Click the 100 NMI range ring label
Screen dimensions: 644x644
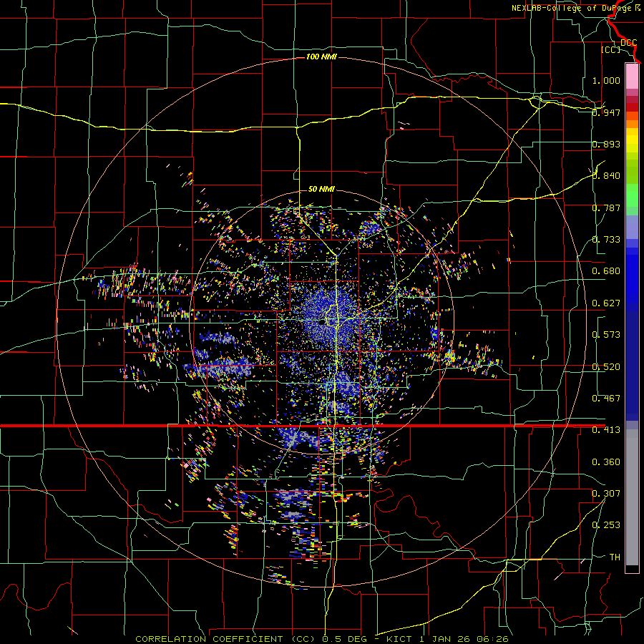tap(321, 57)
